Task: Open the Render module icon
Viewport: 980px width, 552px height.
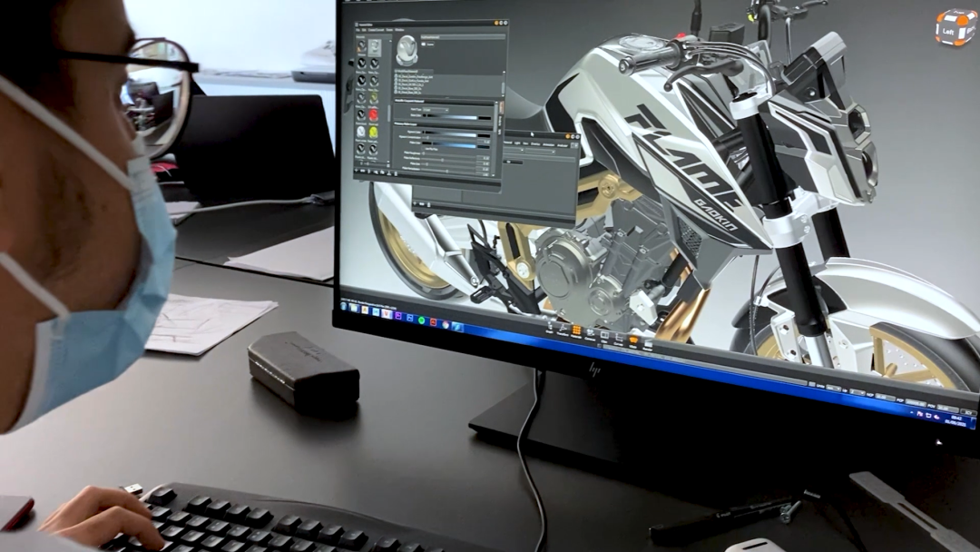Action: click(648, 345)
